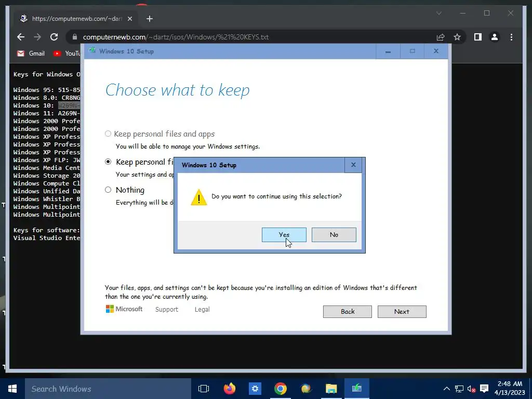Bookmark this page with the star icon

pyautogui.click(x=457, y=37)
